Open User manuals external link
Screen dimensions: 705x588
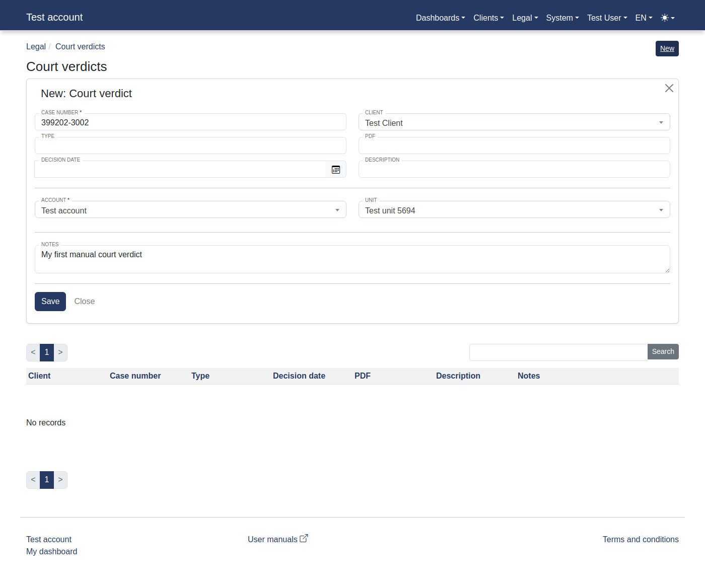277,539
